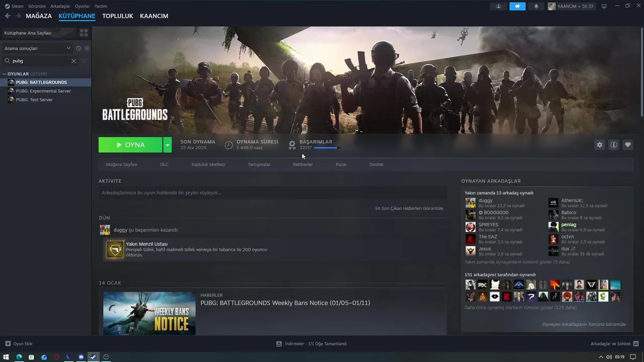The width and height of the screenshot is (644, 362).
Task: Show game info panel icon
Action: pyautogui.click(x=614, y=145)
